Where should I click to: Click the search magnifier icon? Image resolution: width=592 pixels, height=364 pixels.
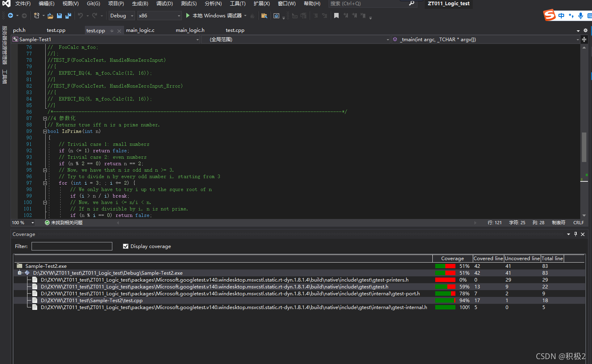pos(412,3)
